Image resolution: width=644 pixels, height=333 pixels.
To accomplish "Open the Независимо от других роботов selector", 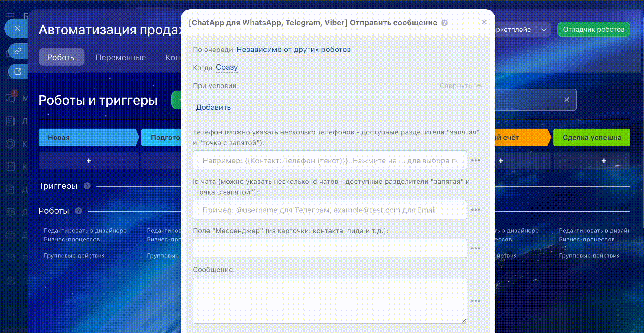I will pyautogui.click(x=293, y=50).
